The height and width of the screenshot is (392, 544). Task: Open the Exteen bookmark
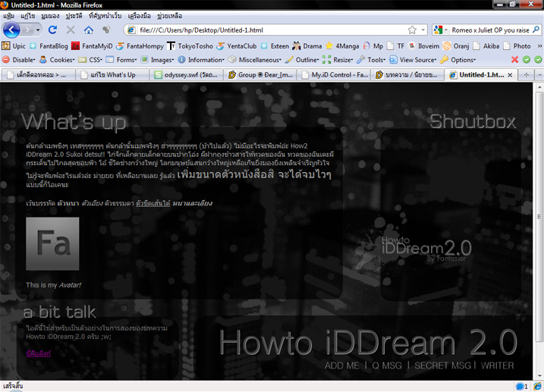275,46
